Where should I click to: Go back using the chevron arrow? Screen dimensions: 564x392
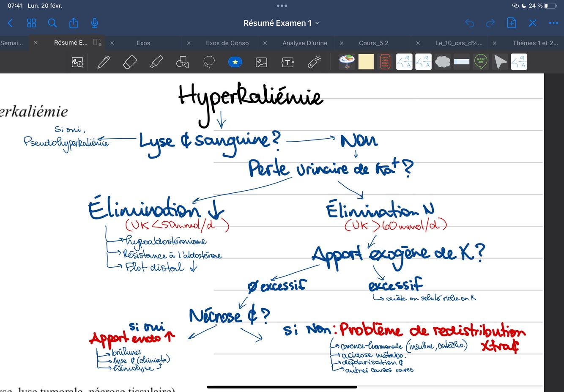[x=10, y=23]
